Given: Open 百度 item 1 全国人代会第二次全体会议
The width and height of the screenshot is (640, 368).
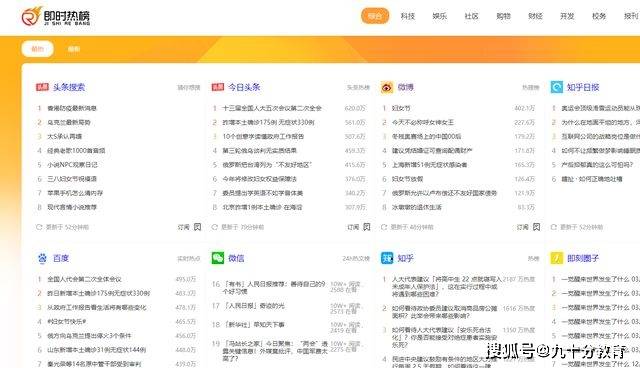Looking at the screenshot, I should click(x=84, y=279).
